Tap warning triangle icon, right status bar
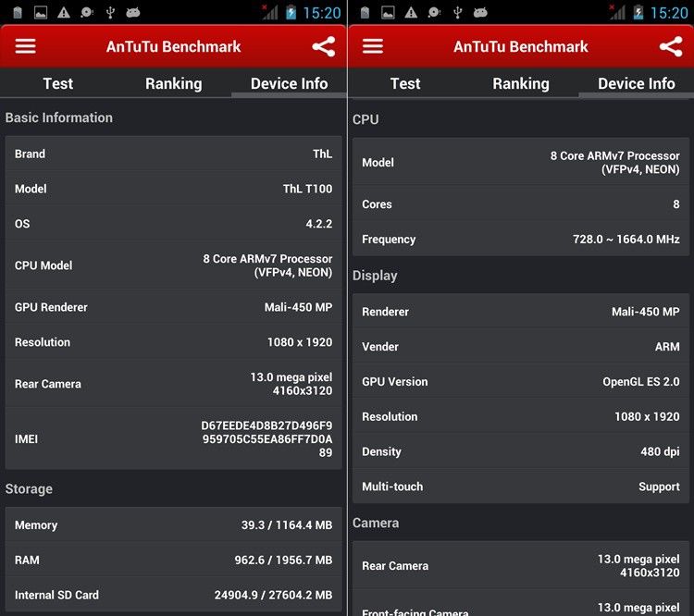This screenshot has height=616, width=694. click(x=411, y=12)
